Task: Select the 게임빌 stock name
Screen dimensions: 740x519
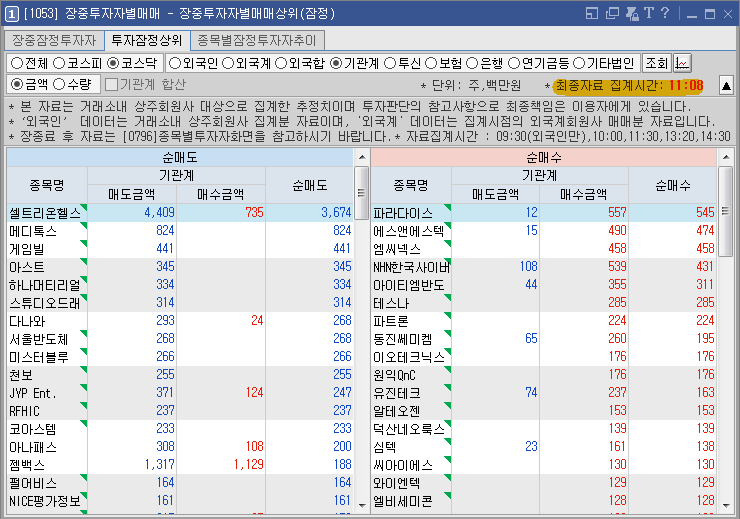Action: [x=26, y=249]
